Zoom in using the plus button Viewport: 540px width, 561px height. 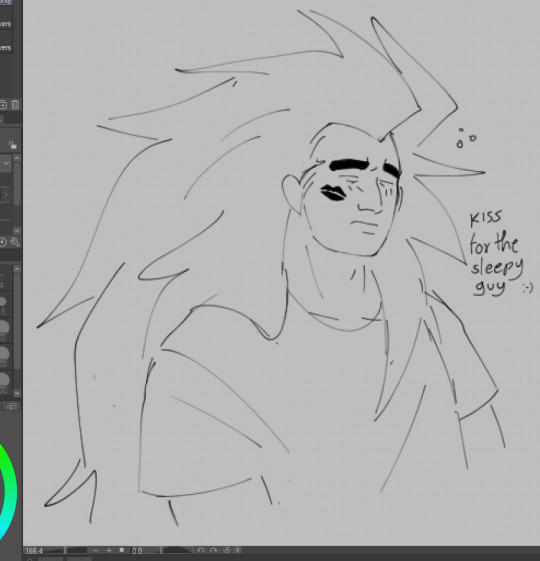coord(109,550)
